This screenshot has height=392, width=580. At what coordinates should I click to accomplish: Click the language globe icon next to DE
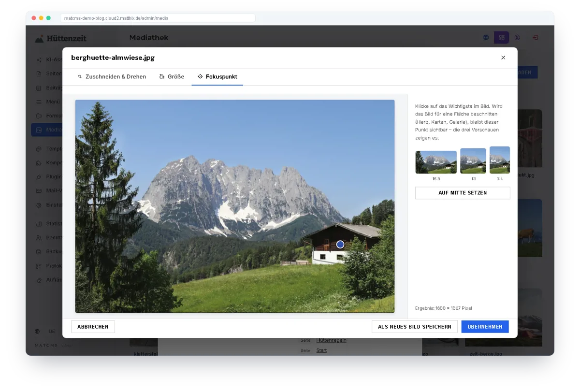pyautogui.click(x=37, y=332)
